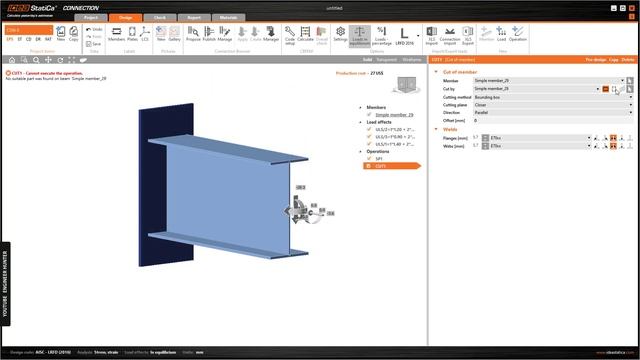
Task: Collapse the Welds section
Action: [x=436, y=129]
